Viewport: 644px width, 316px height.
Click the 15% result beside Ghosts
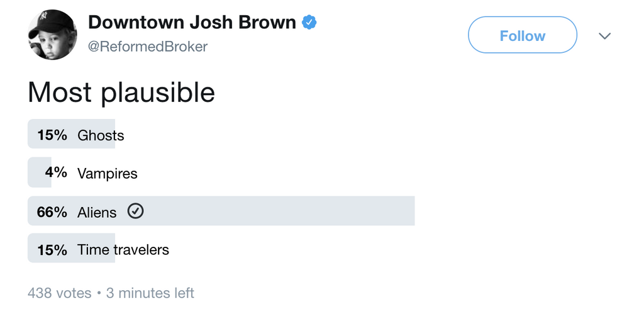click(52, 135)
